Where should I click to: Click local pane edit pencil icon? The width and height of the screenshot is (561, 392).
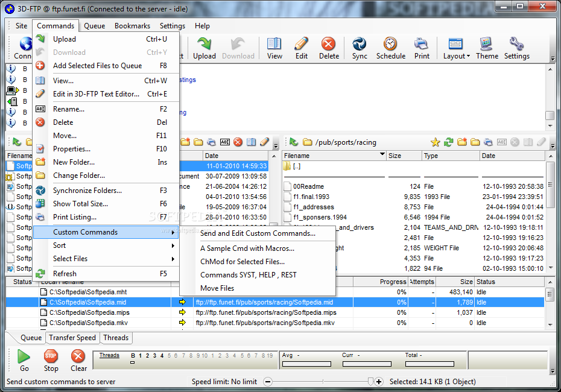(x=264, y=142)
